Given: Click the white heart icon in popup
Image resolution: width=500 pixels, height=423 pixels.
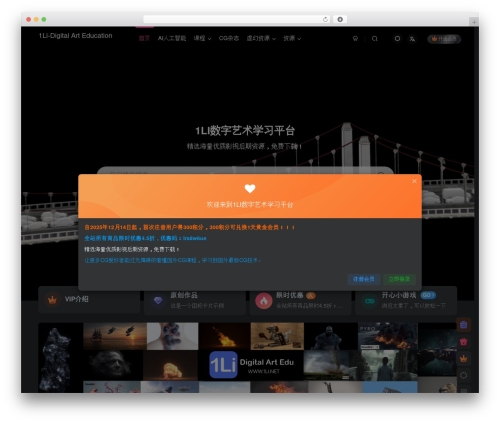Looking at the screenshot, I should (250, 189).
